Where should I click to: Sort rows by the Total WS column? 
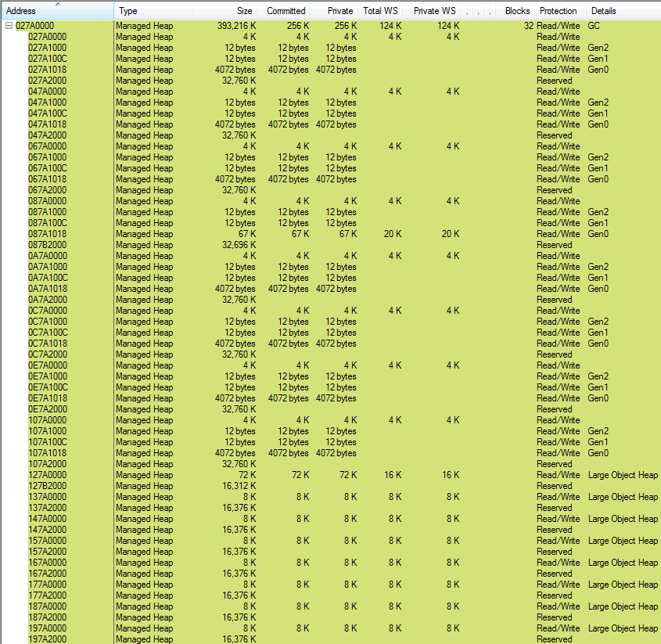click(380, 10)
